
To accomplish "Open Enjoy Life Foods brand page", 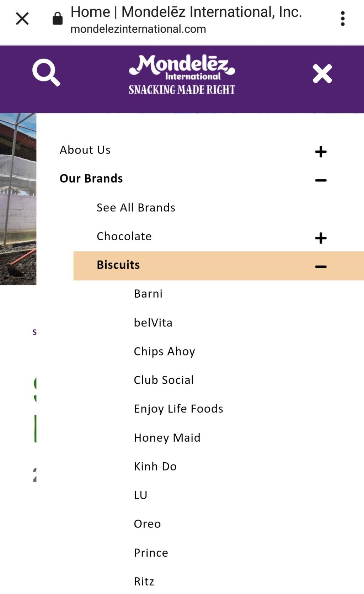I will (178, 409).
